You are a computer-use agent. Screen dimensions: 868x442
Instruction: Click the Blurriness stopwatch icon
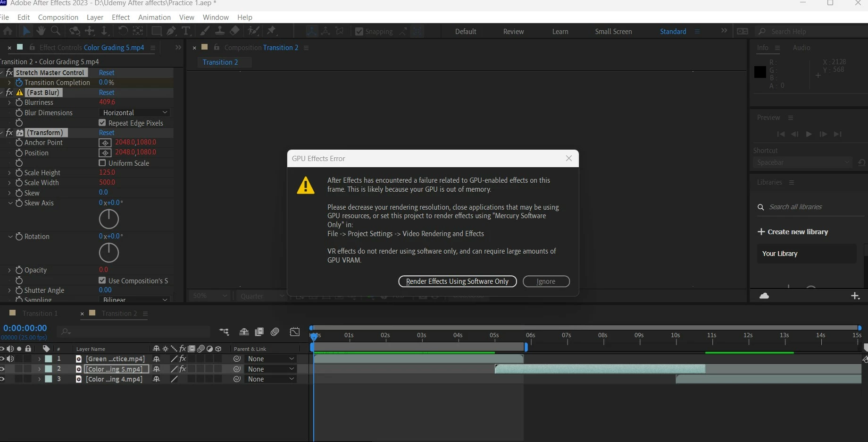tap(19, 102)
